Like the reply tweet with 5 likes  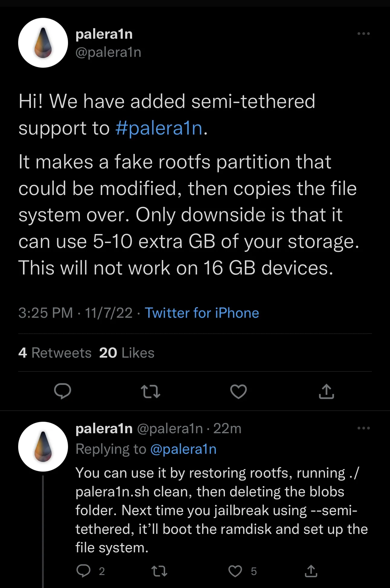tap(235, 571)
